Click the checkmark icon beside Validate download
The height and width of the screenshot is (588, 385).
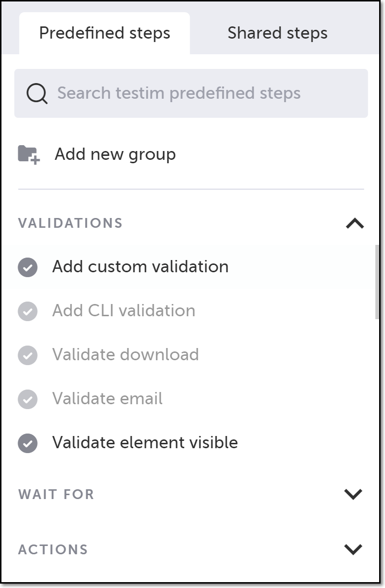(x=28, y=355)
